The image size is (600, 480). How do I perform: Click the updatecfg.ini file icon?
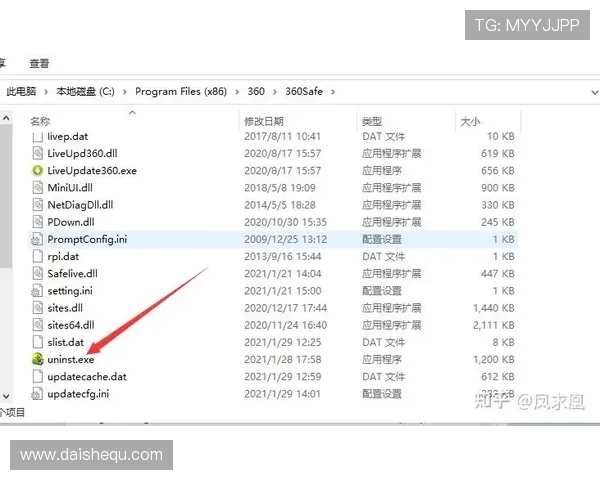[37, 393]
